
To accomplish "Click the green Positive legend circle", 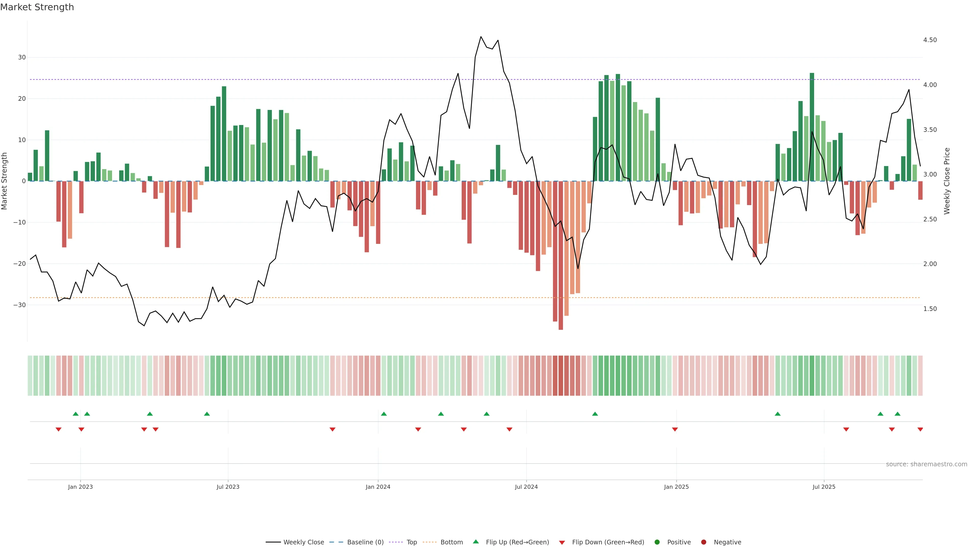I will click(x=657, y=542).
